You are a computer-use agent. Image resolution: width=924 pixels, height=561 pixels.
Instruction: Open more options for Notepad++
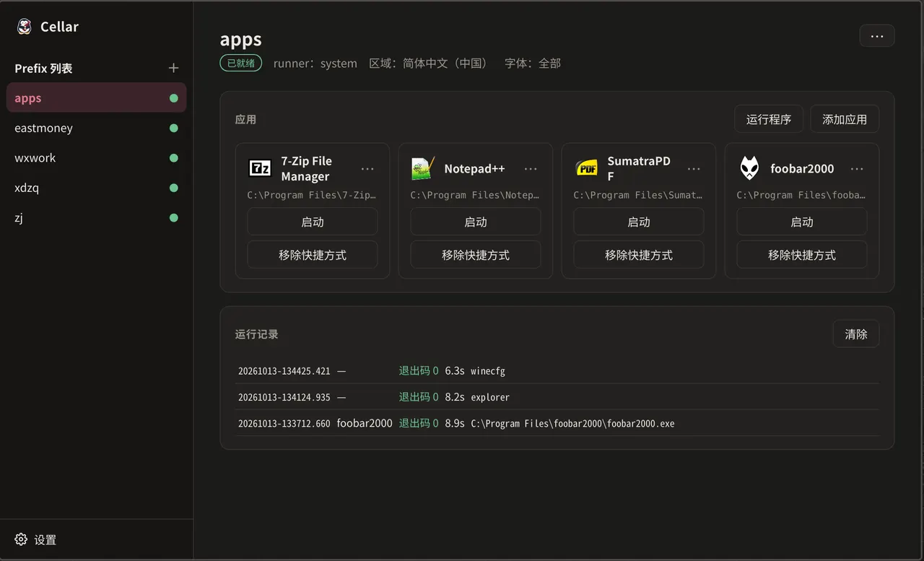[531, 169]
